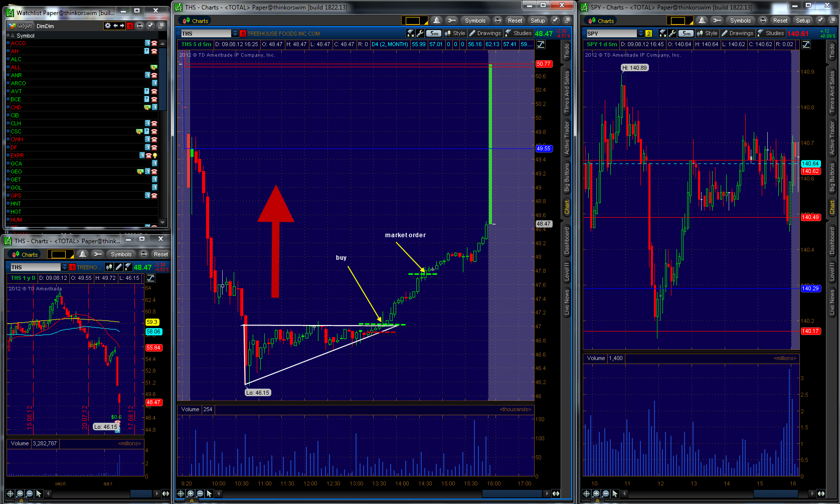Click crosshair pan tool below THS main chart

pos(181,494)
